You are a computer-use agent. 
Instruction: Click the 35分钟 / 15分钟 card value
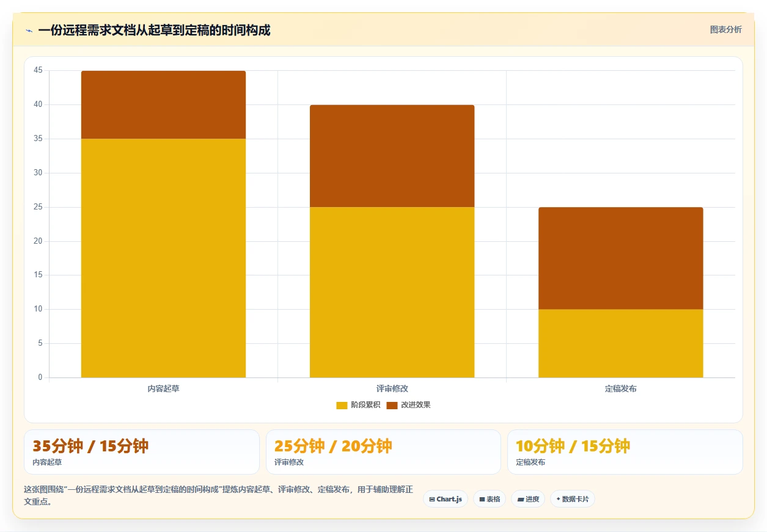(x=90, y=446)
